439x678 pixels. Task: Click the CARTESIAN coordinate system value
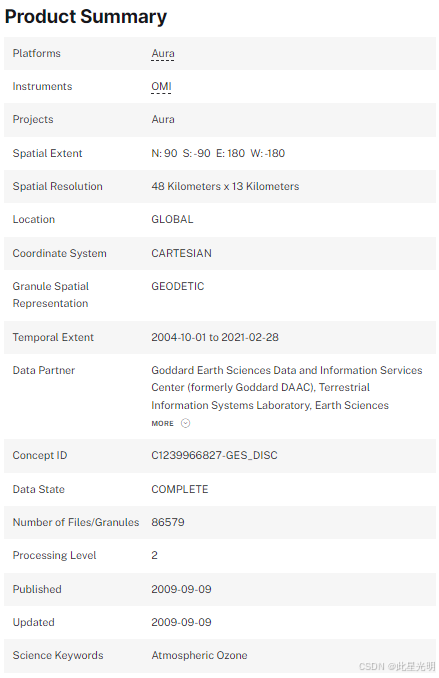point(182,253)
